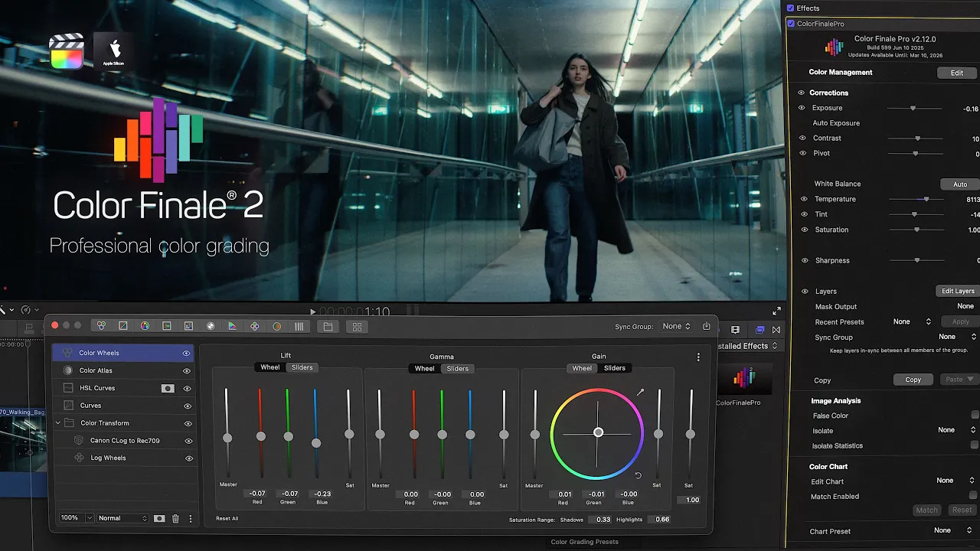Click Auto Exposure in inspector
This screenshot has width=980, height=551.
[836, 123]
